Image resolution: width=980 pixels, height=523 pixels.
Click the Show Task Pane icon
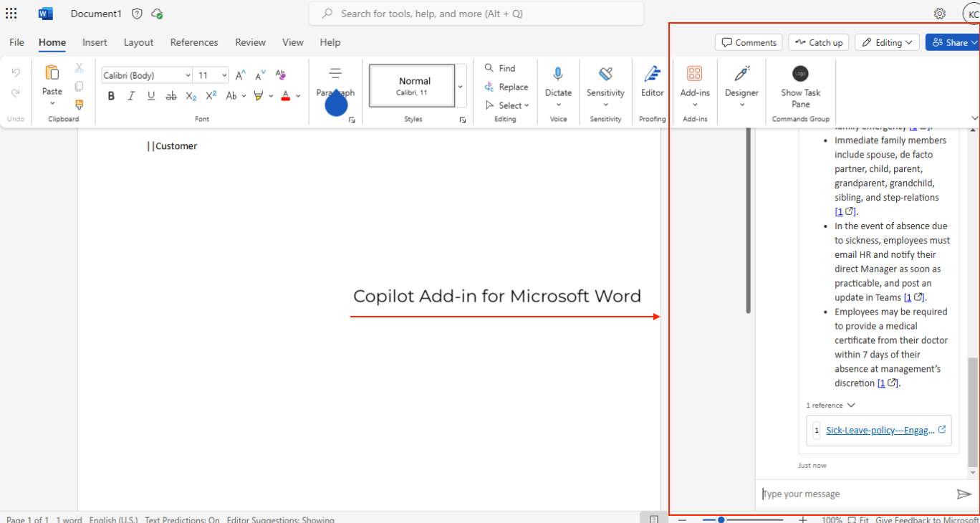(x=800, y=74)
